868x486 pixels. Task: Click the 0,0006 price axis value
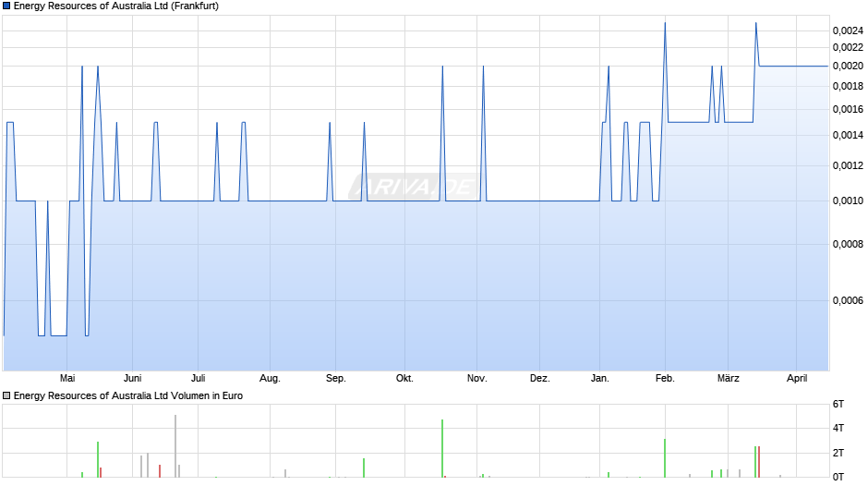click(x=848, y=300)
